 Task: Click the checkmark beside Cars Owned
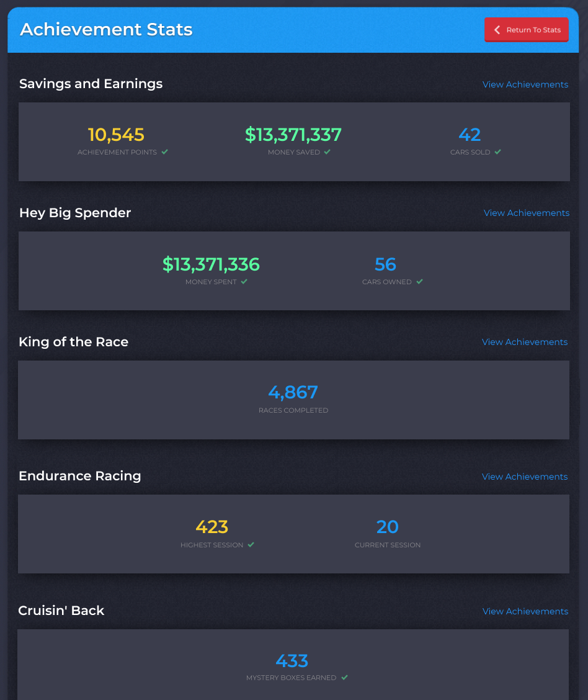click(x=419, y=282)
